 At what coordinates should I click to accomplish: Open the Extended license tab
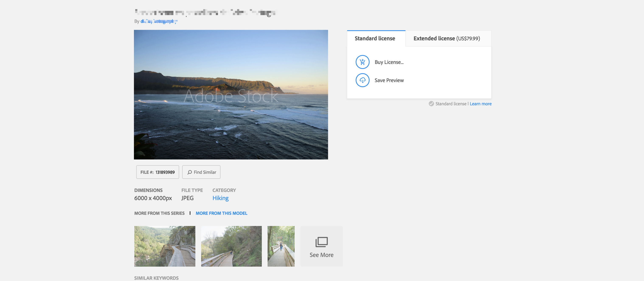(x=448, y=38)
